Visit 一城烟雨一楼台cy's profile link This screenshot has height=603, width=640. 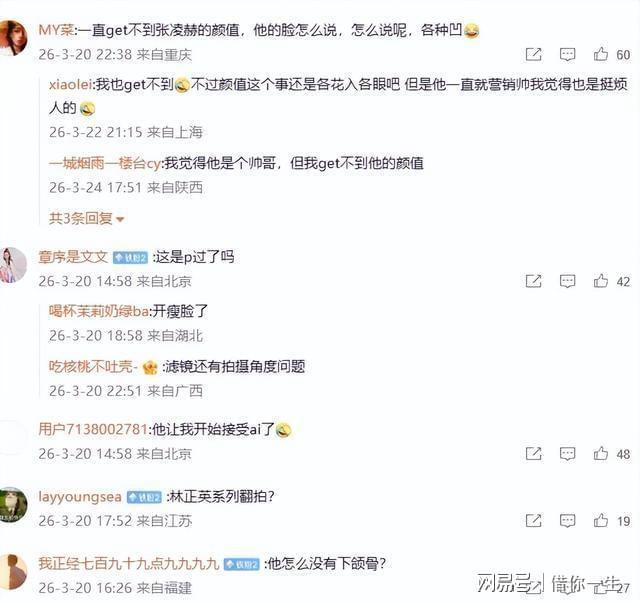click(x=105, y=163)
